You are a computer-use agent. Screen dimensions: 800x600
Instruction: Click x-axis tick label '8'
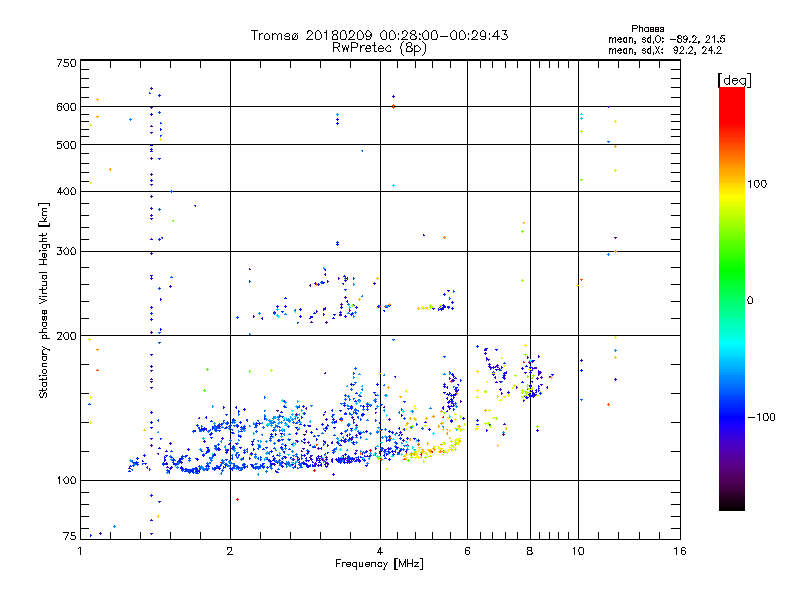(530, 551)
